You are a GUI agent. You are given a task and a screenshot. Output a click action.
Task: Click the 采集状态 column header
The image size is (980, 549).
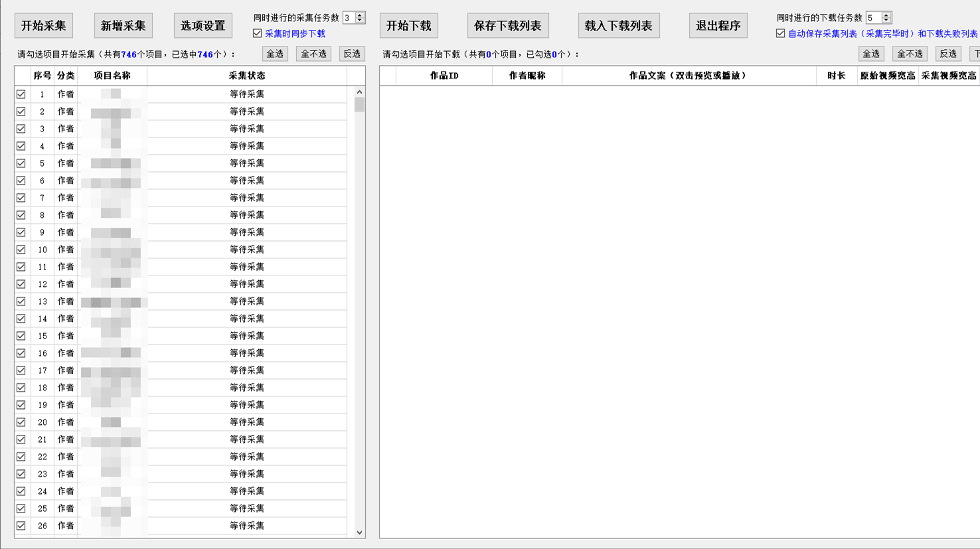click(x=247, y=76)
